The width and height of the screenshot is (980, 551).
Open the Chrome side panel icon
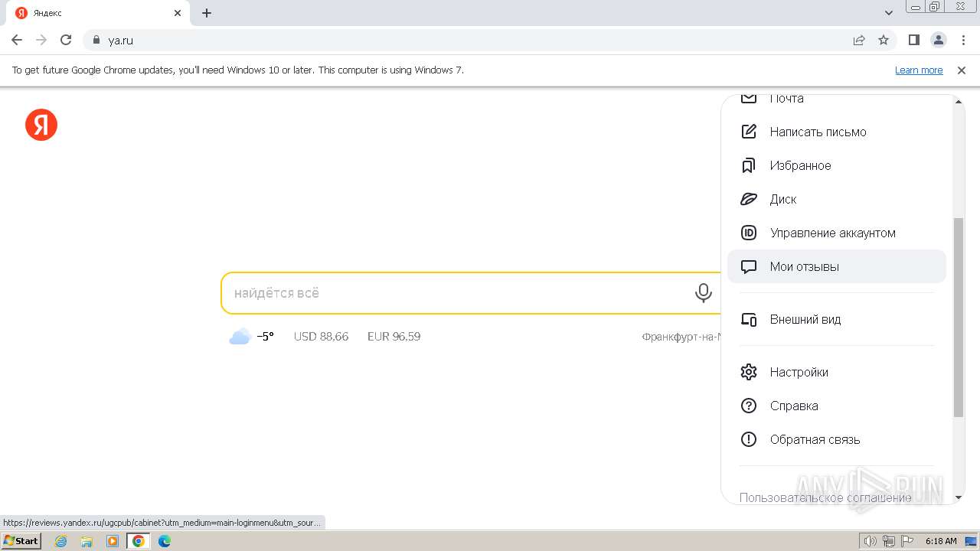[914, 40]
